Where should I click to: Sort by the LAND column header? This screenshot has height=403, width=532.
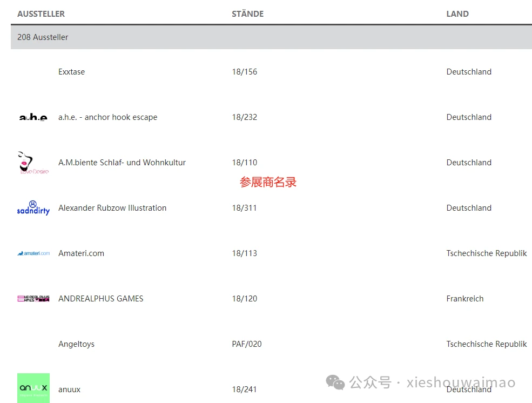click(457, 14)
